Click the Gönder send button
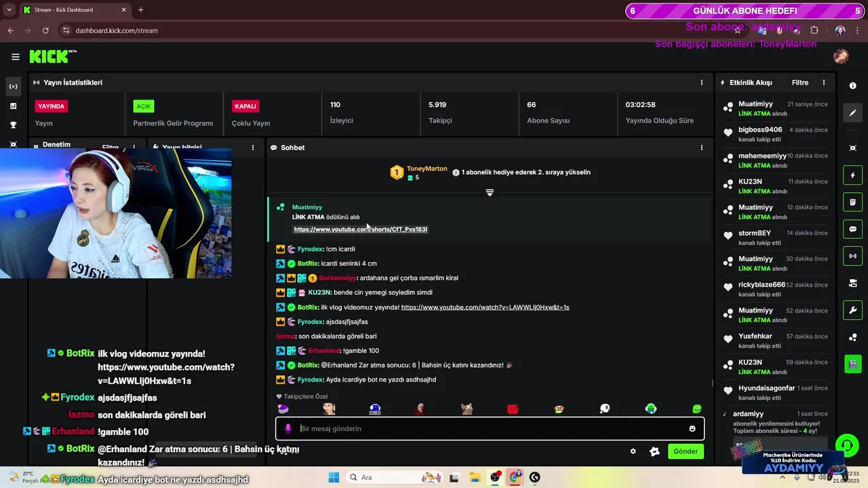 tap(685, 451)
